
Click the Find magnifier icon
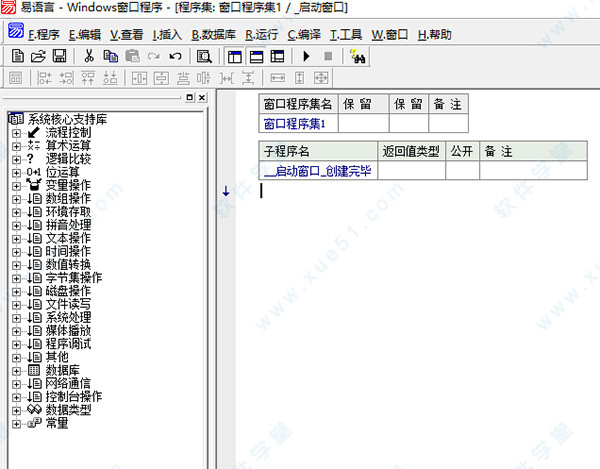tap(204, 56)
